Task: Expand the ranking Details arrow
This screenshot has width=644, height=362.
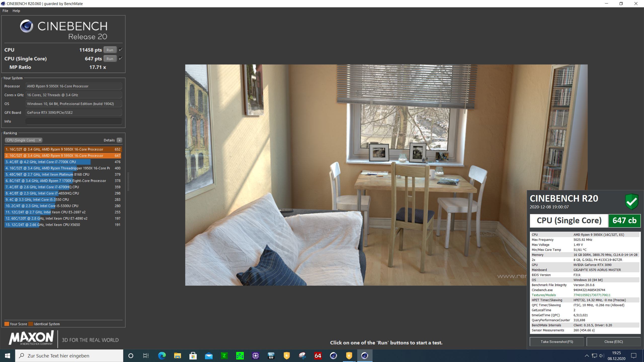Action: pyautogui.click(x=119, y=140)
